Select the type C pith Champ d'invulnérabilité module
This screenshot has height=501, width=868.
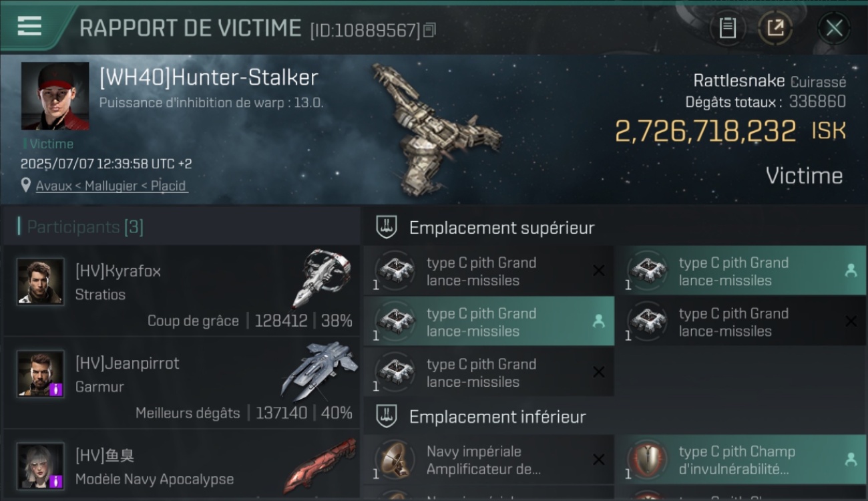point(740,460)
